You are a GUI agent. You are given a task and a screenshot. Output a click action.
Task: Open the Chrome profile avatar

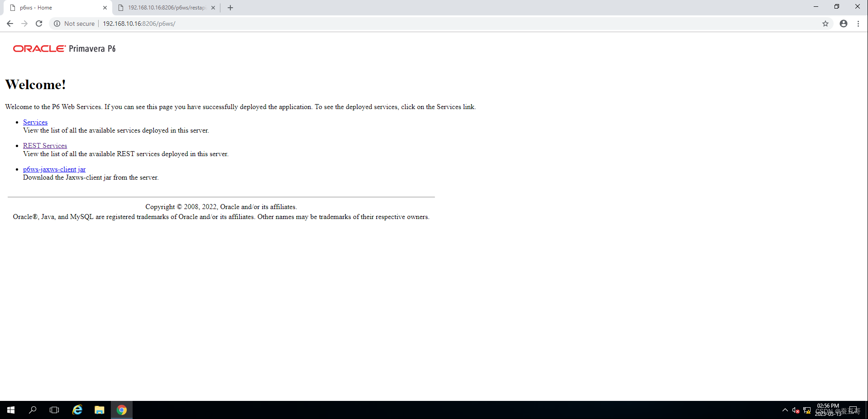pos(844,24)
